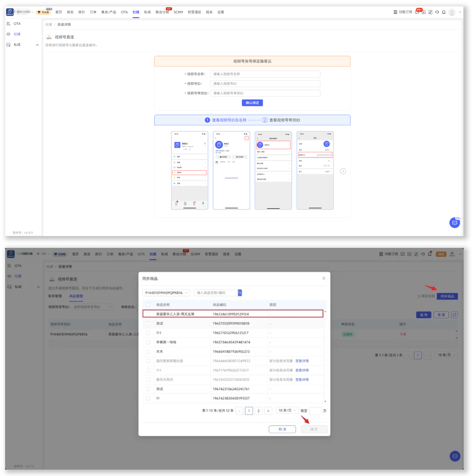472x476 pixels.
Task: Open the 10 条/页 page size dropdown in dialog
Action: click(286, 411)
